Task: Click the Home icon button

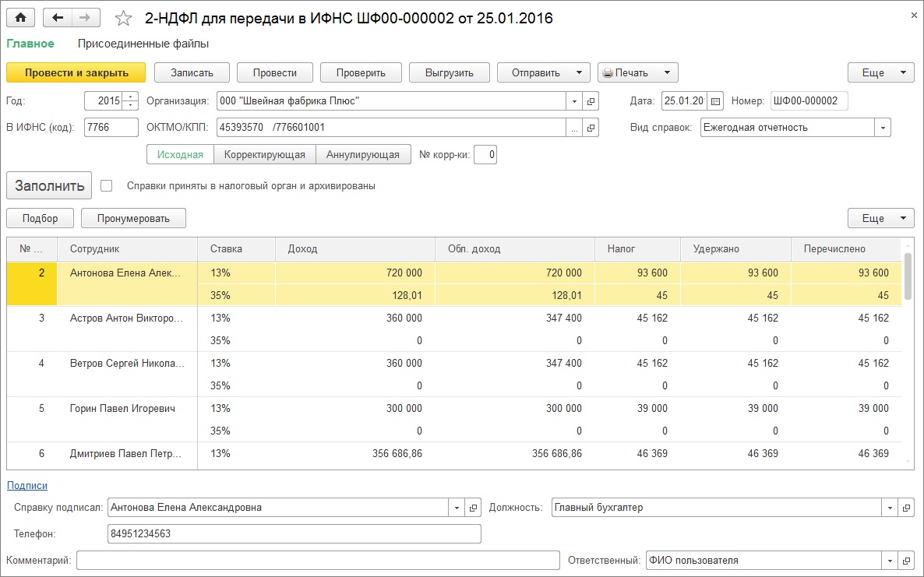Action: [20, 18]
